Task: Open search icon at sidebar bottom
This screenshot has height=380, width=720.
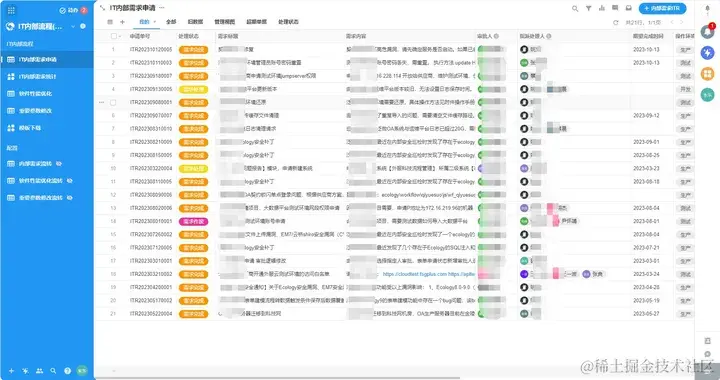Action: click(53, 370)
